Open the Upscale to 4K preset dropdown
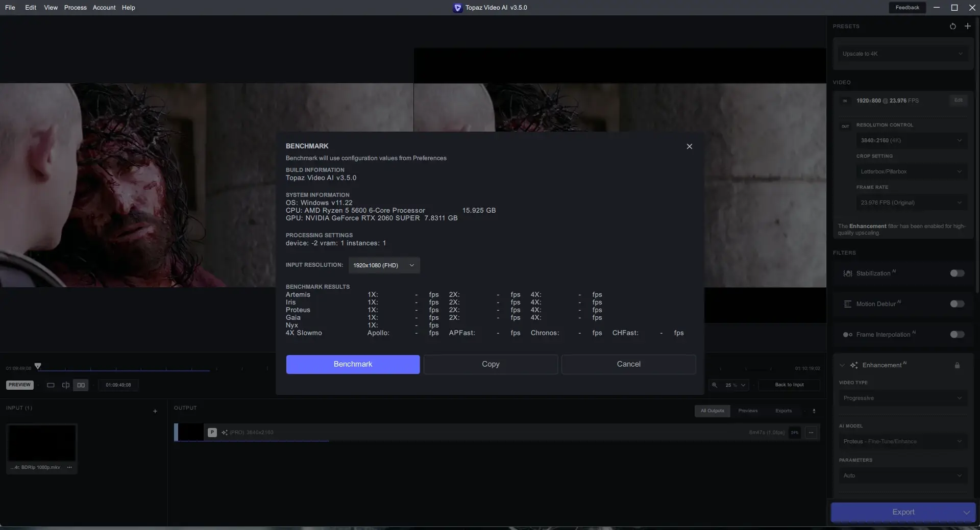Viewport: 980px width, 530px height. click(x=902, y=54)
